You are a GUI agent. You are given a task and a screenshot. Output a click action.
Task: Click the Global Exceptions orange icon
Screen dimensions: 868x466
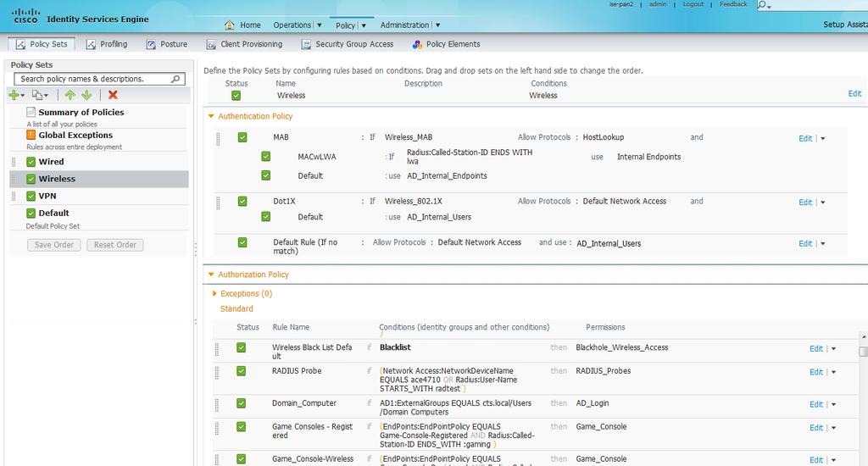(x=31, y=135)
